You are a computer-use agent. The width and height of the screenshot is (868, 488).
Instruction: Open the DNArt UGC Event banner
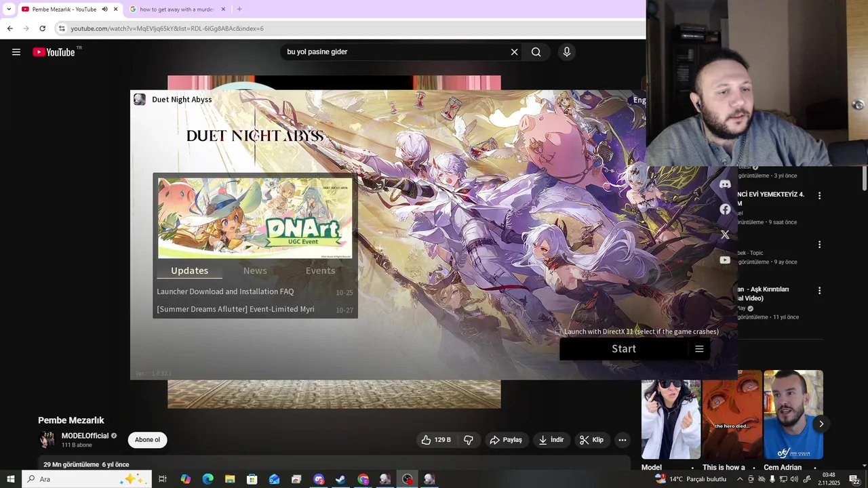[255, 218]
